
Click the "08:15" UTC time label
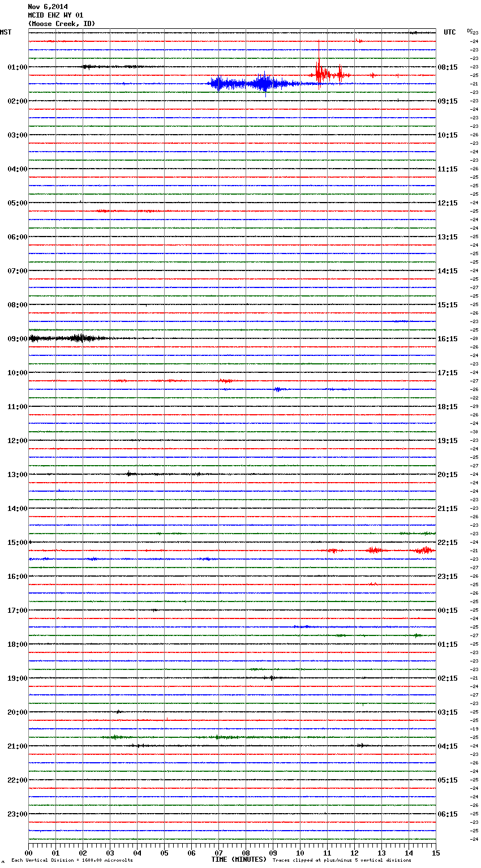pyautogui.click(x=448, y=67)
